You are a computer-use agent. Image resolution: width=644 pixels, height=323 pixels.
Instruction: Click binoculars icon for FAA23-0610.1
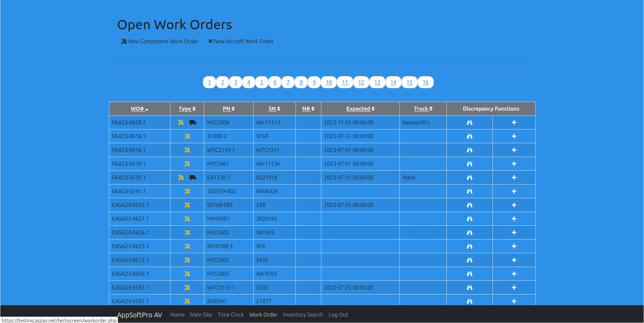(469, 164)
